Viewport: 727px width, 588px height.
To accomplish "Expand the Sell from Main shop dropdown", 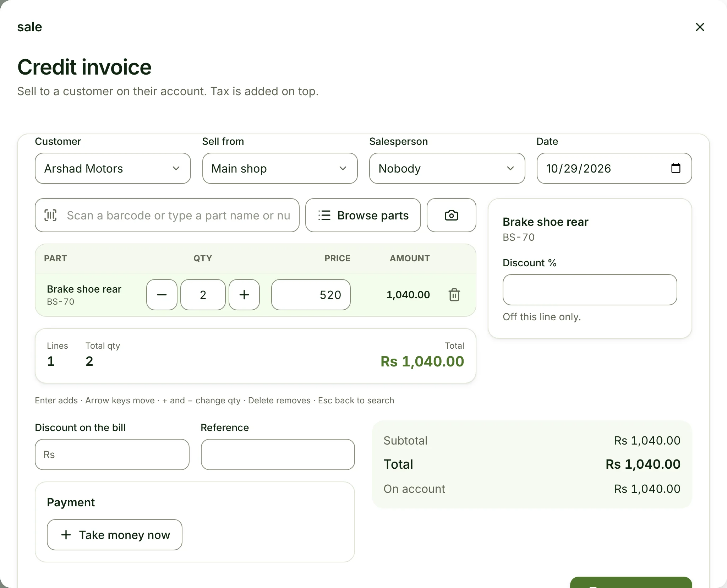I will [280, 168].
